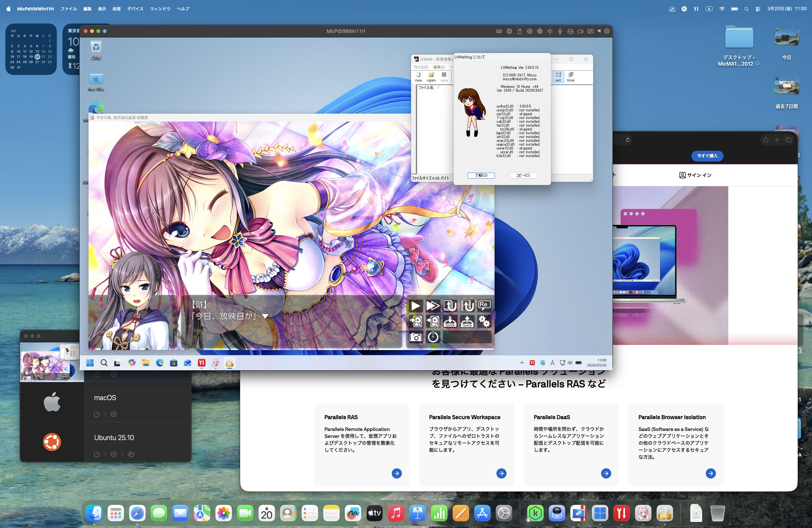Collapse the Parallels title bar icons arrow
Viewport: 812px width, 528px height.
599,31
